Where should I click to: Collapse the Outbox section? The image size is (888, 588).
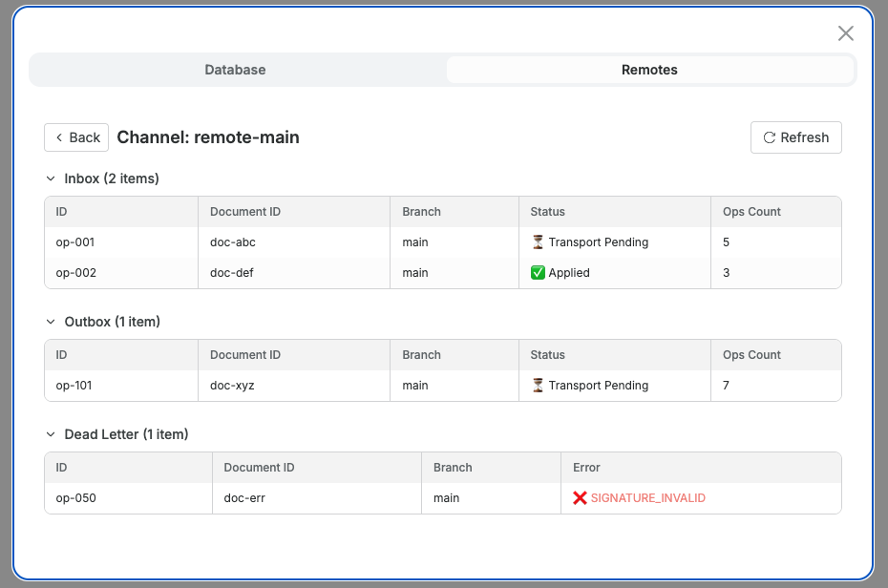tap(51, 322)
